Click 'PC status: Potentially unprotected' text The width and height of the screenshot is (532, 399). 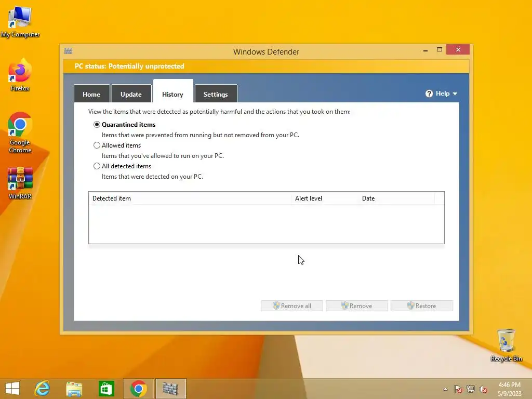pos(129,66)
